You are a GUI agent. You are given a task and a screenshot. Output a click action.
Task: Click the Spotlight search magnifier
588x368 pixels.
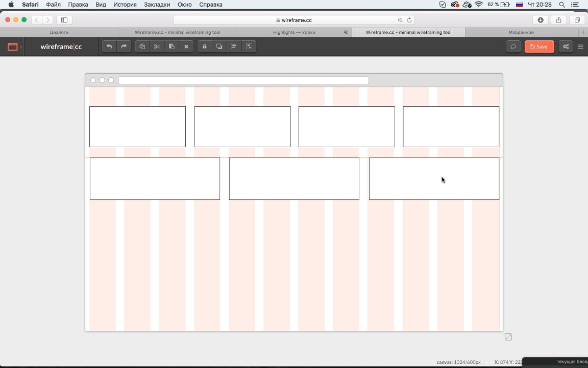point(562,5)
